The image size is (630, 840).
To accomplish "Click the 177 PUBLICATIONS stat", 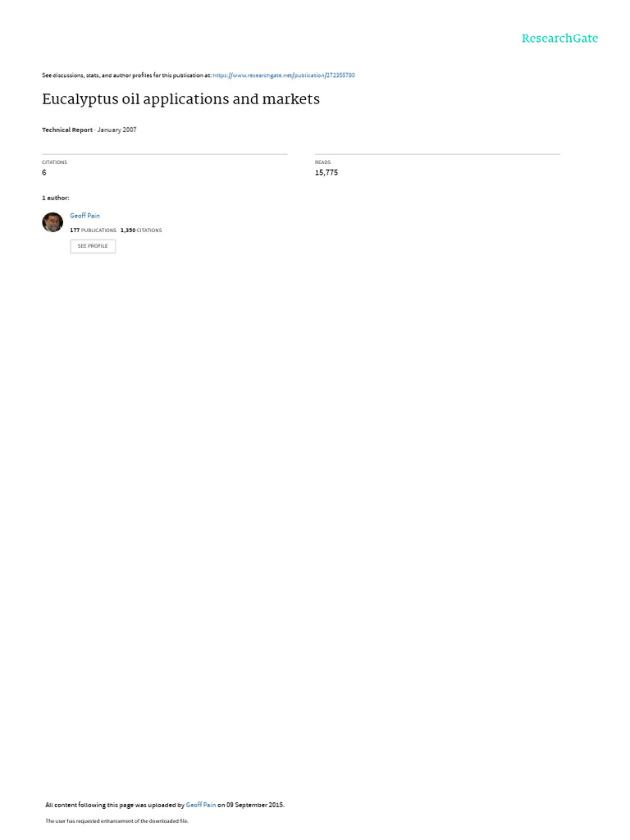I will [94, 231].
